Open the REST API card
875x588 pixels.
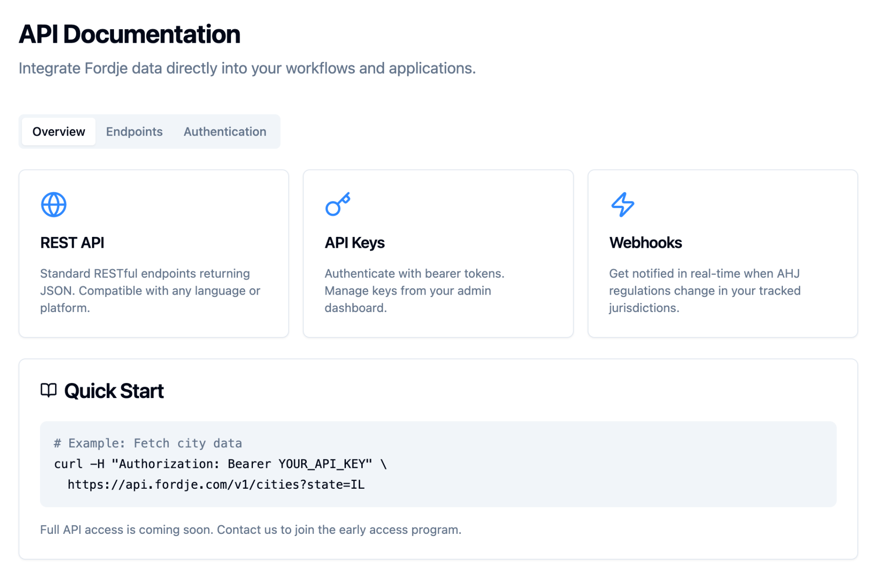154,253
